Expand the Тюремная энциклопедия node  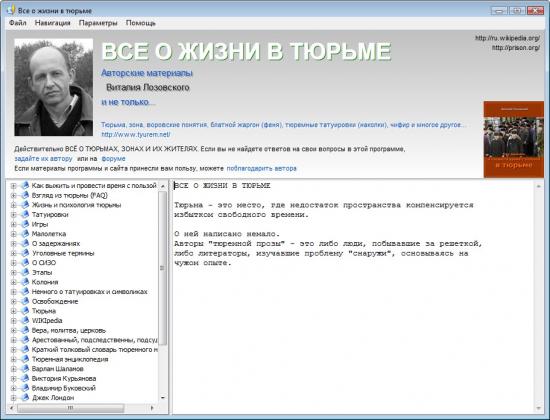coord(13,359)
